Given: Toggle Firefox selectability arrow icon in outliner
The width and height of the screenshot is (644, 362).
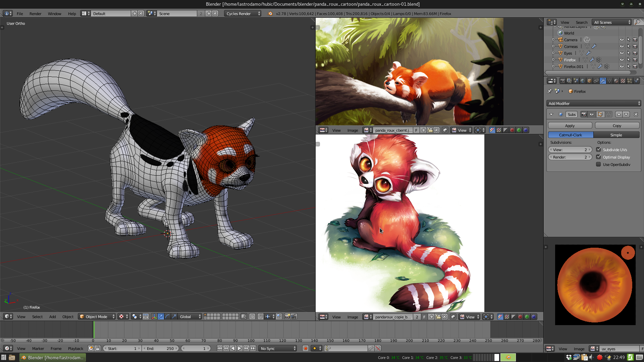Looking at the screenshot, I should click(x=629, y=60).
